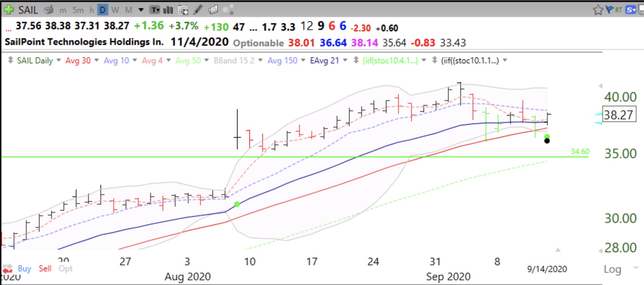
Task: Click the green dot on August 7
Action: pos(237,204)
